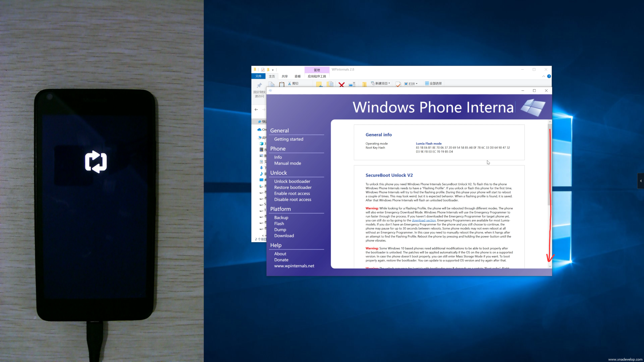Click the paste clipboard icon

tap(282, 84)
